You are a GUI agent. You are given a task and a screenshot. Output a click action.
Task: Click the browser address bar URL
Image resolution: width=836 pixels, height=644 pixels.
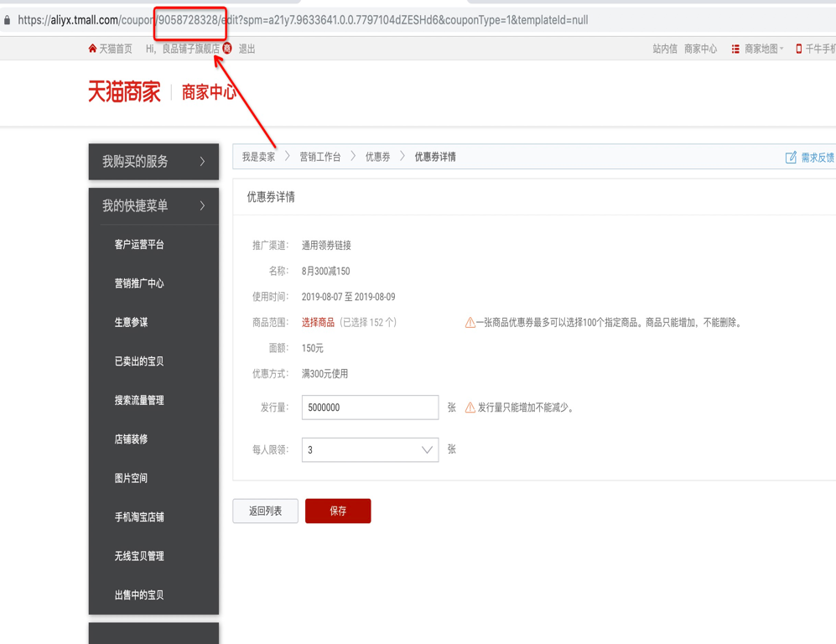point(303,20)
